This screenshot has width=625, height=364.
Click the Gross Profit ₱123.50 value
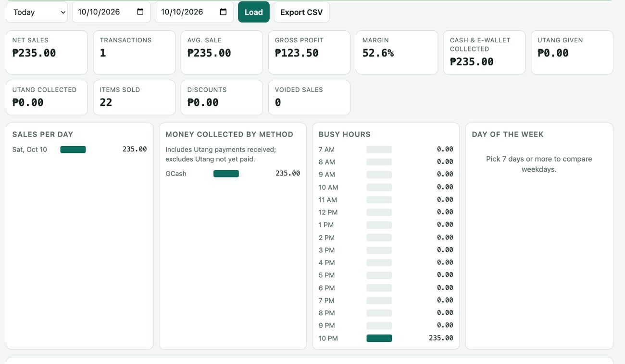click(x=297, y=53)
